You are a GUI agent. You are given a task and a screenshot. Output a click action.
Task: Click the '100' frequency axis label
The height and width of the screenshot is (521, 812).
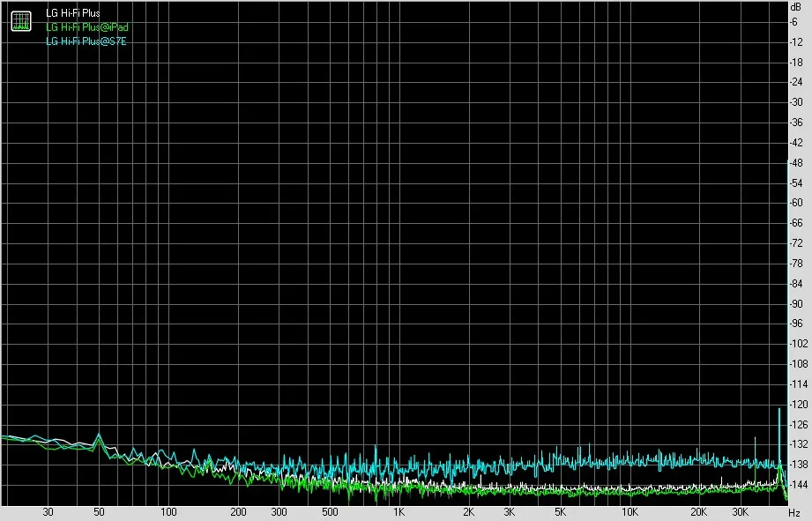168,512
